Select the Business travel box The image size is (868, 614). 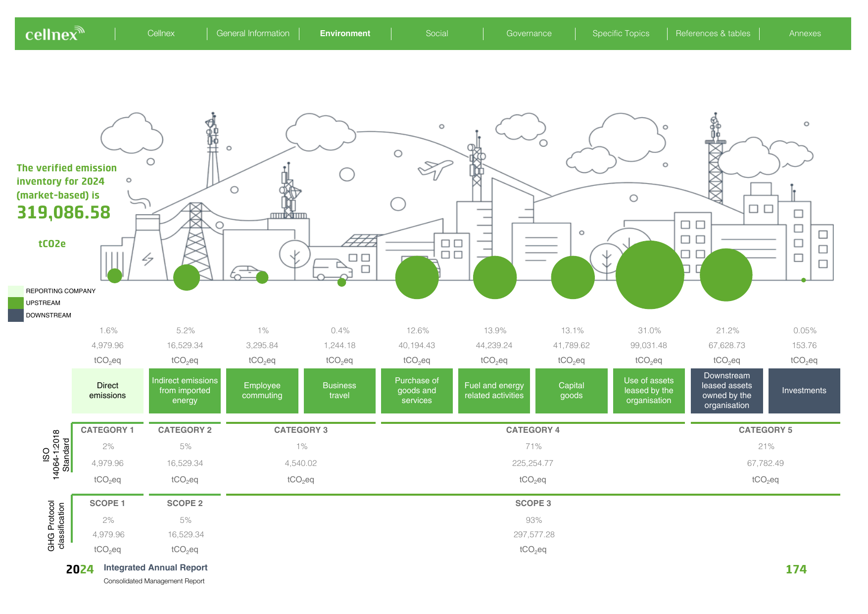339,391
